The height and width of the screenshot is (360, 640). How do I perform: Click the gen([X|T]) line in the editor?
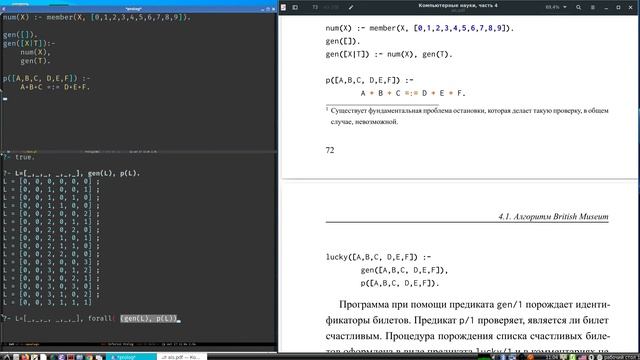pos(29,43)
